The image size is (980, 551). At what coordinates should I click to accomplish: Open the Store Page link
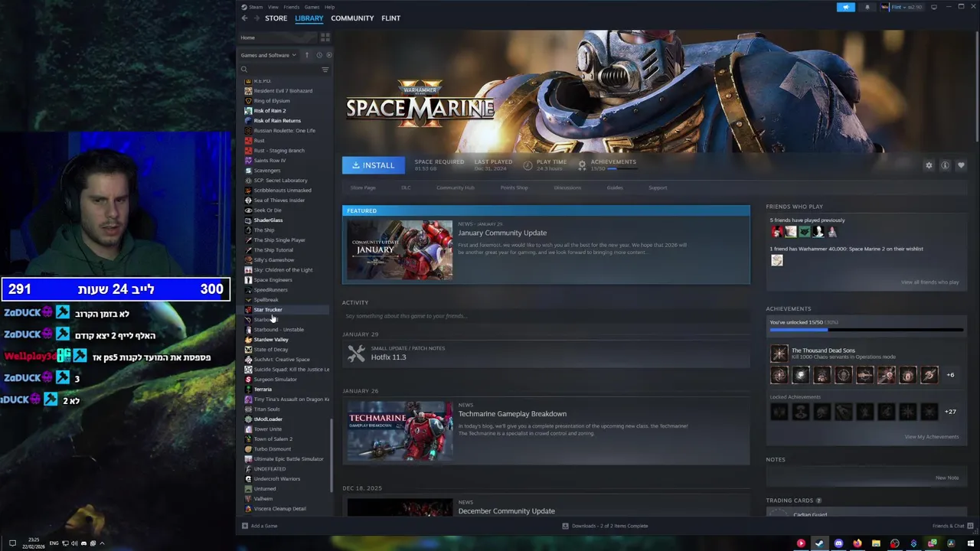click(x=363, y=187)
